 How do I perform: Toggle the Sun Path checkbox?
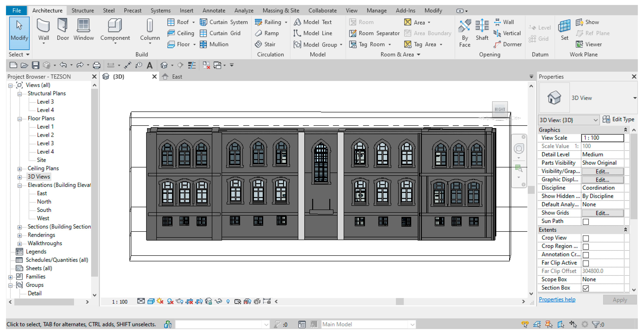[x=586, y=222]
